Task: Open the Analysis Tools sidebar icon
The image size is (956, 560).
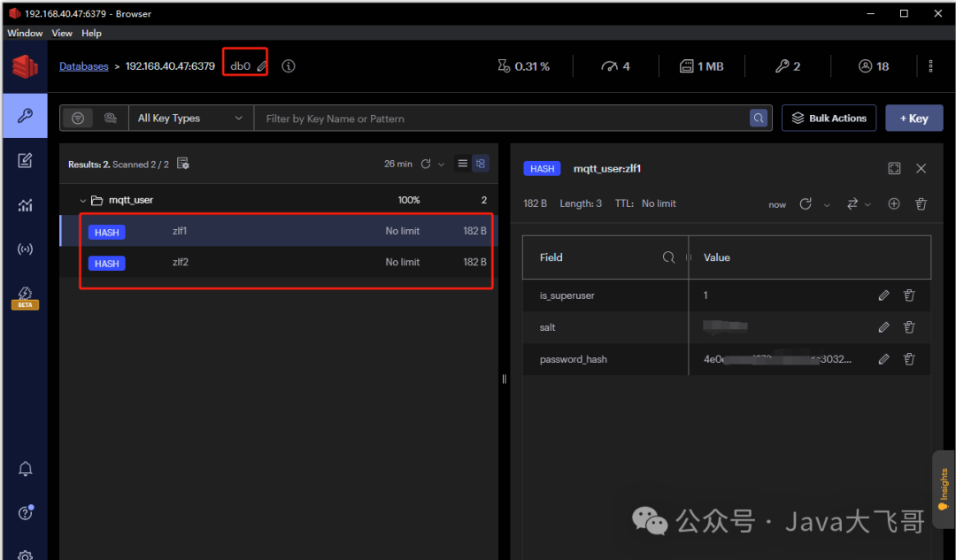Action: (x=25, y=205)
